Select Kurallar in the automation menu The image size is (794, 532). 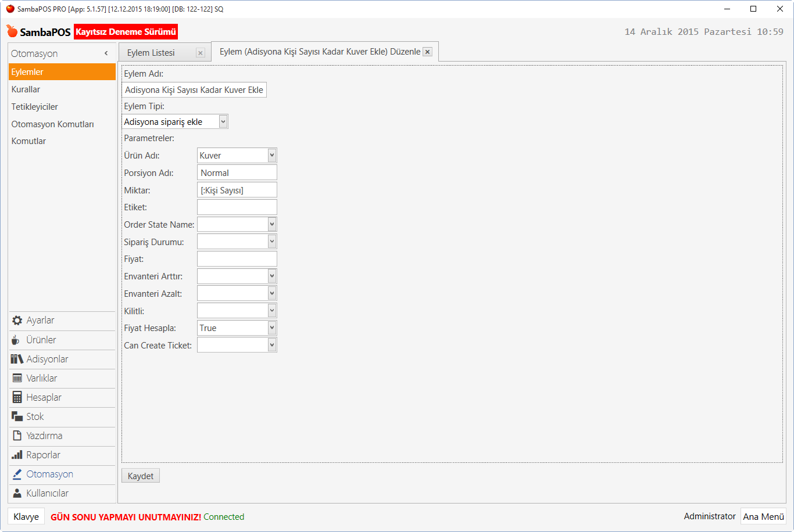26,89
